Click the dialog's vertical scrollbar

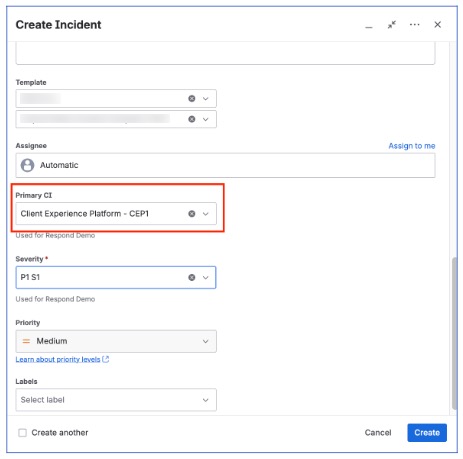tap(454, 333)
